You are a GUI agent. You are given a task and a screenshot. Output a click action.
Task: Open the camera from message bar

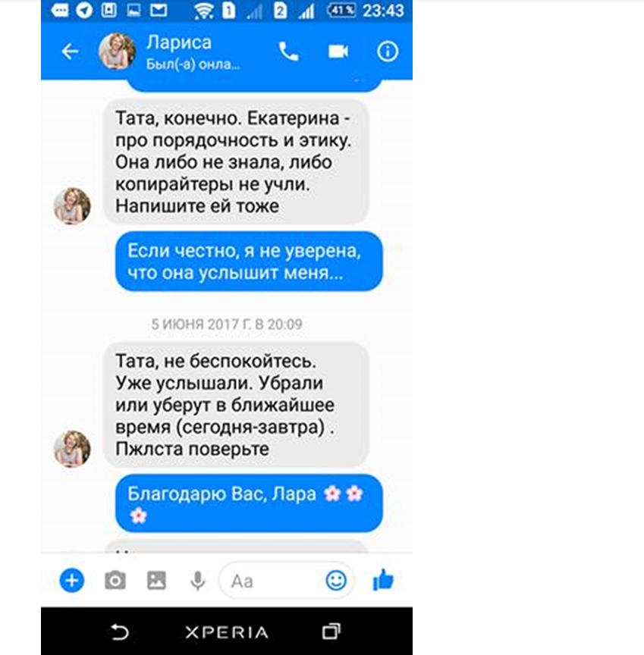[x=115, y=580]
